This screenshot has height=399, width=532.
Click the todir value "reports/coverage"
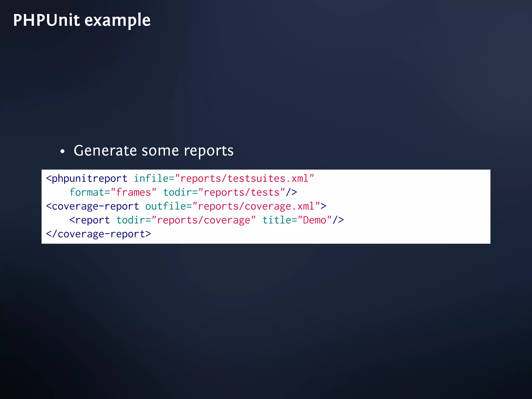point(204,220)
